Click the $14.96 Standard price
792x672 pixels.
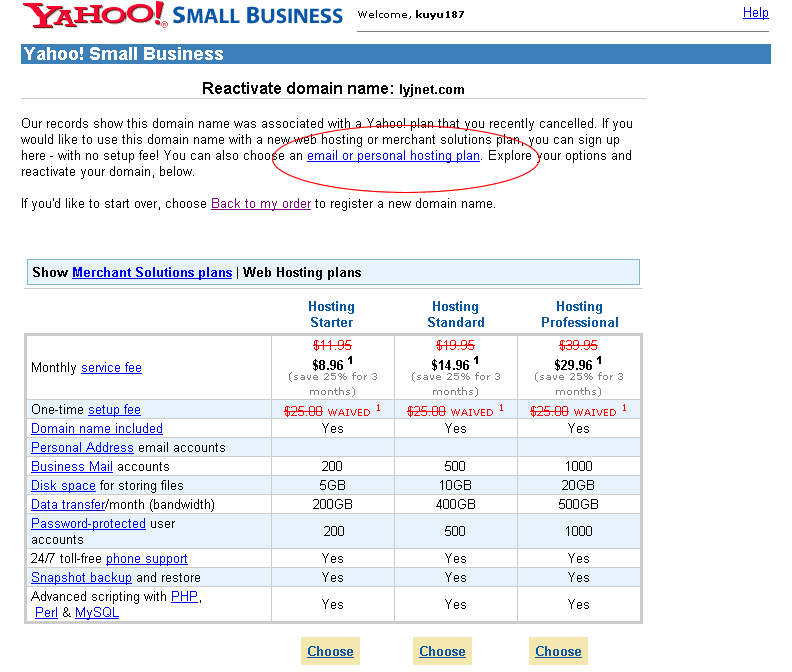451,365
